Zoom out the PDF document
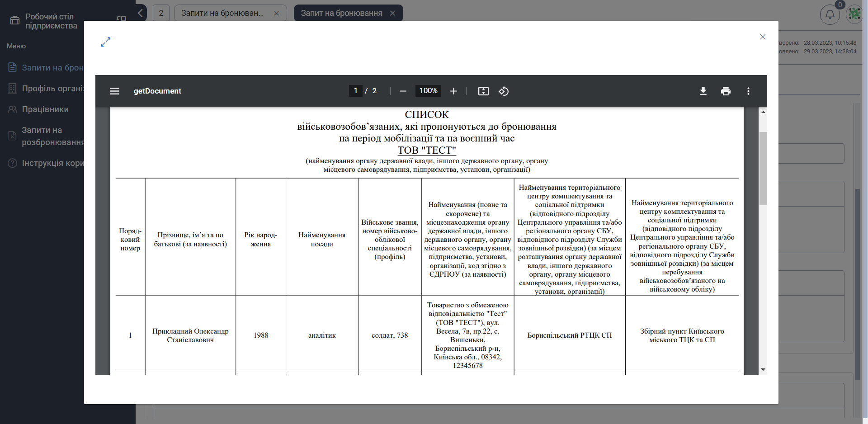Image resolution: width=868 pixels, height=424 pixels. pyautogui.click(x=403, y=91)
